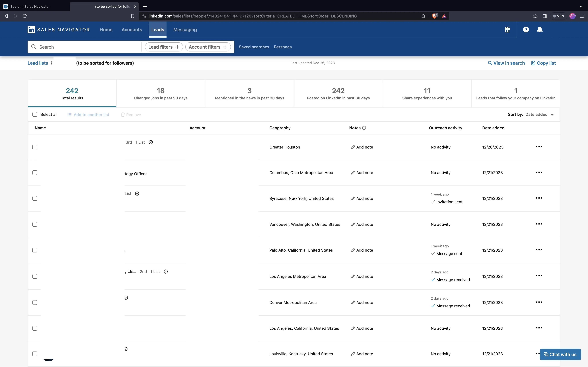This screenshot has height=367, width=588.
Task: Switch to the Accounts navigation tab
Action: coord(132,30)
